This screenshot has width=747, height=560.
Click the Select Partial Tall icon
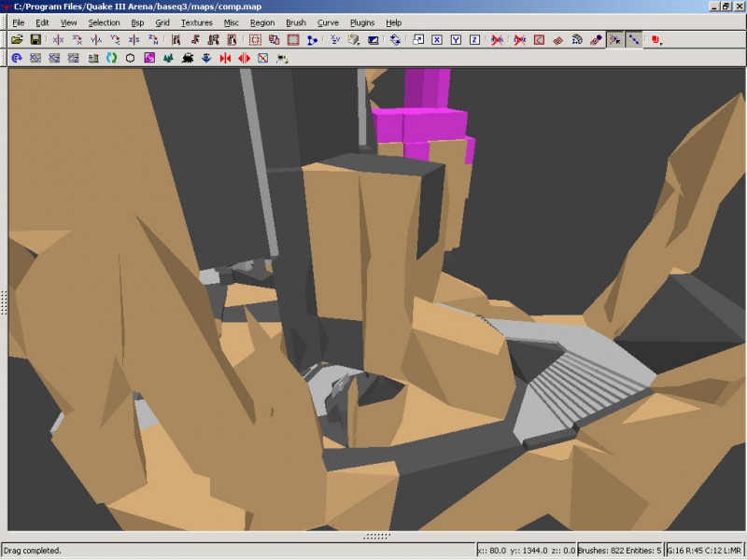(214, 40)
